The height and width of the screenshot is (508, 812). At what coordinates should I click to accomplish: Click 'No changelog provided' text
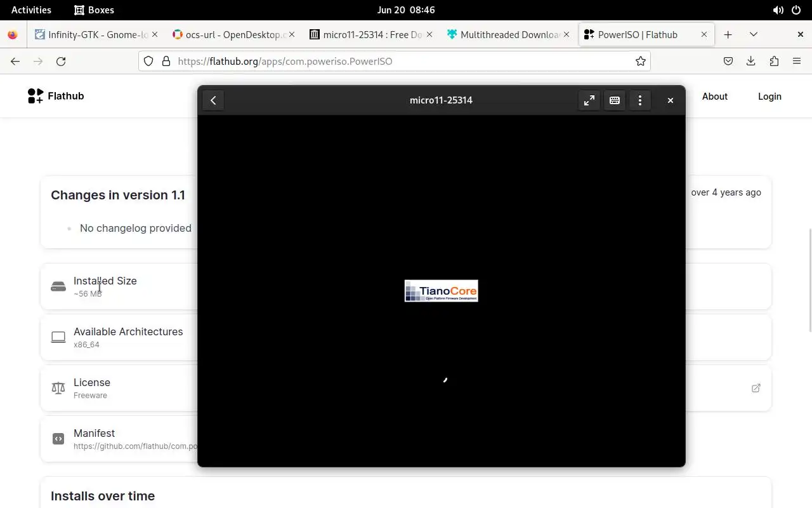[x=136, y=228]
